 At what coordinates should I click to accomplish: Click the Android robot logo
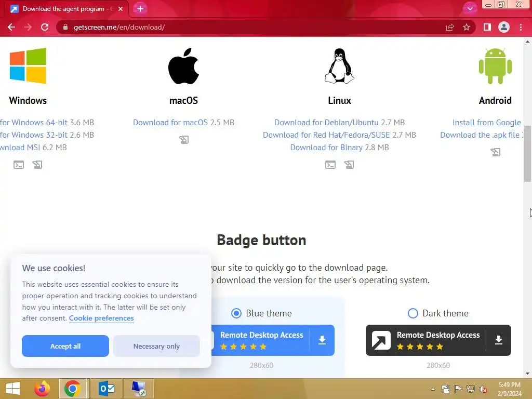coord(495,66)
